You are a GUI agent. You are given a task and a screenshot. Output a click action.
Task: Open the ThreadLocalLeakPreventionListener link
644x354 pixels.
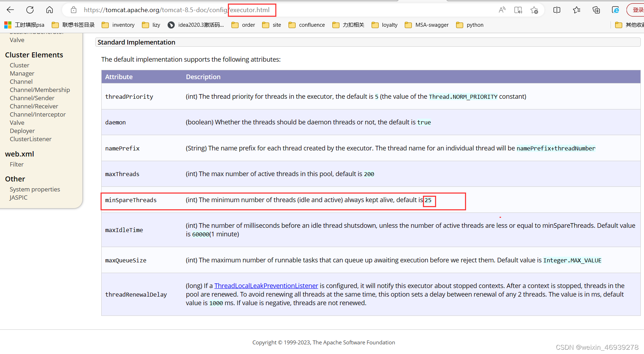pos(266,285)
